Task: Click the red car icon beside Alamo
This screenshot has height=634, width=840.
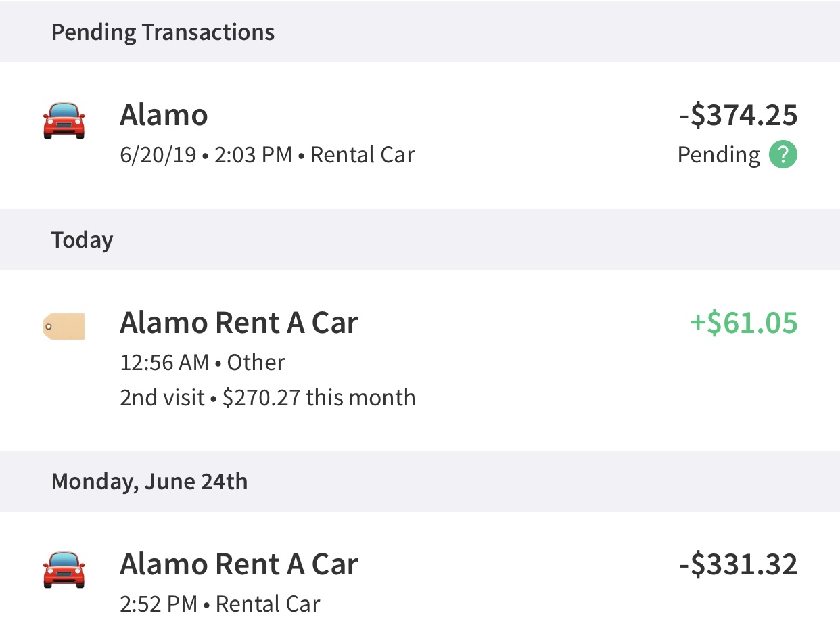Action: pos(64,121)
